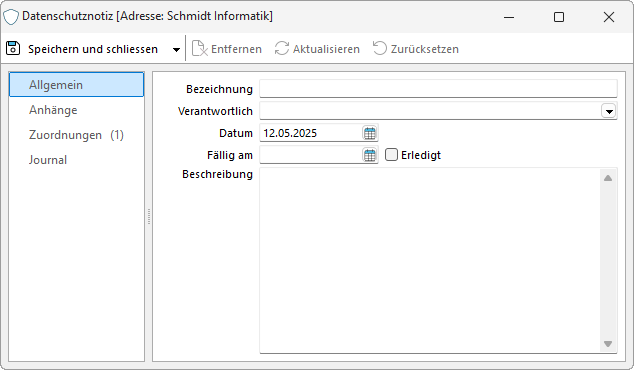
Task: Select the Allgemein tab
Action: click(76, 85)
